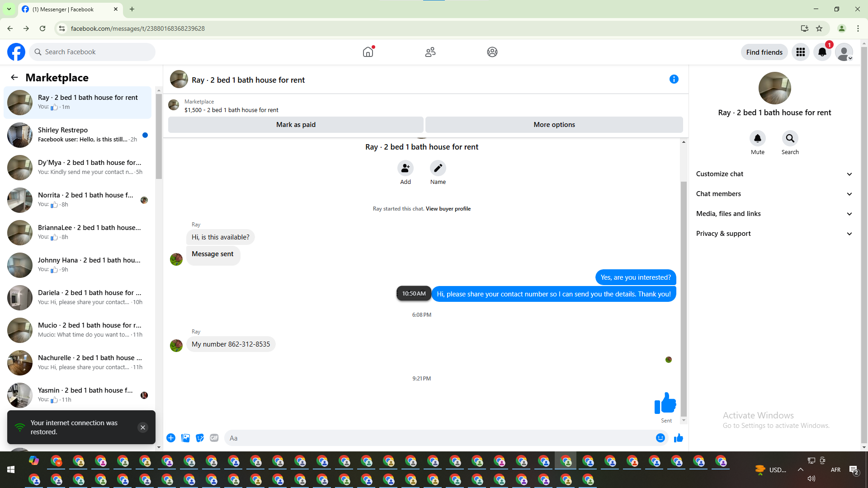Open more actions plus icon in composer

click(x=171, y=438)
